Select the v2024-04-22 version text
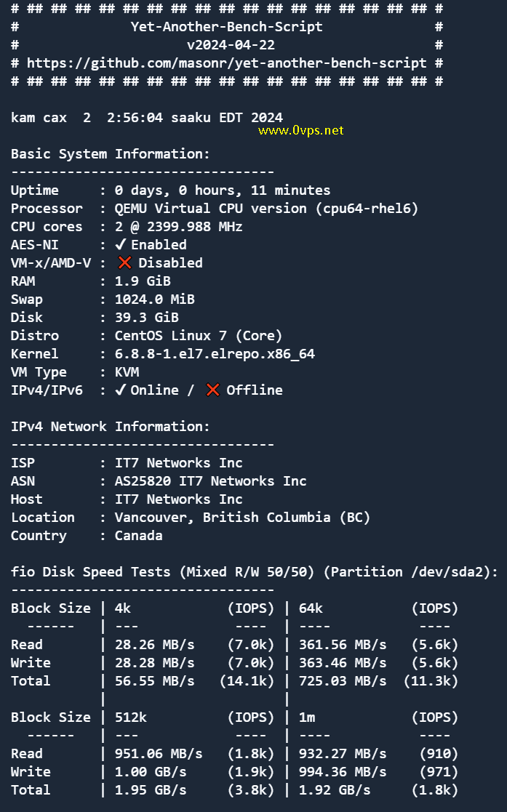The height and width of the screenshot is (812, 507). (231, 45)
